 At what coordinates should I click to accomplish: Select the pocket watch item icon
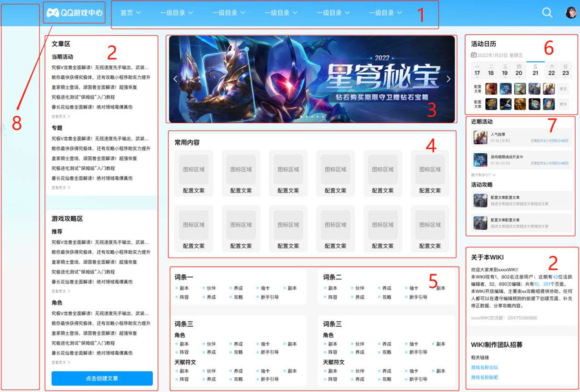click(534, 104)
